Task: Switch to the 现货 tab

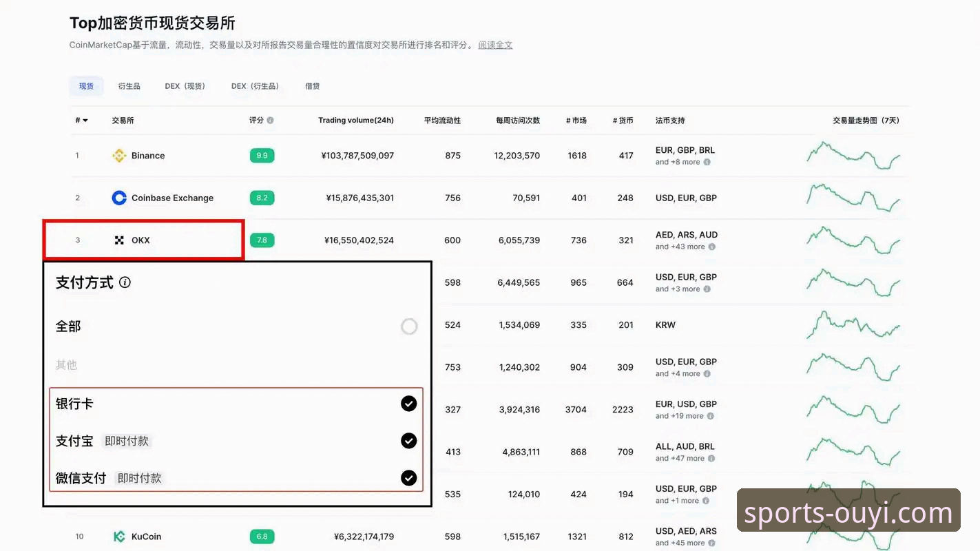Action: [x=86, y=86]
